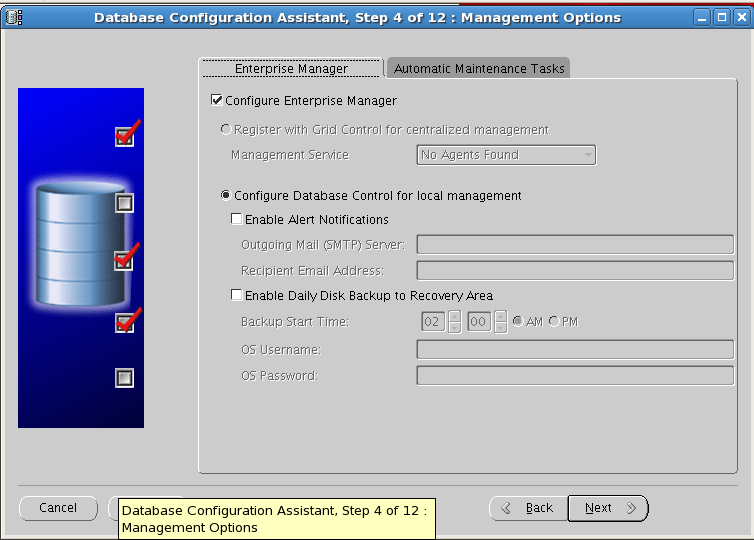Minimize the Database Configuration Assistant window

702,17
